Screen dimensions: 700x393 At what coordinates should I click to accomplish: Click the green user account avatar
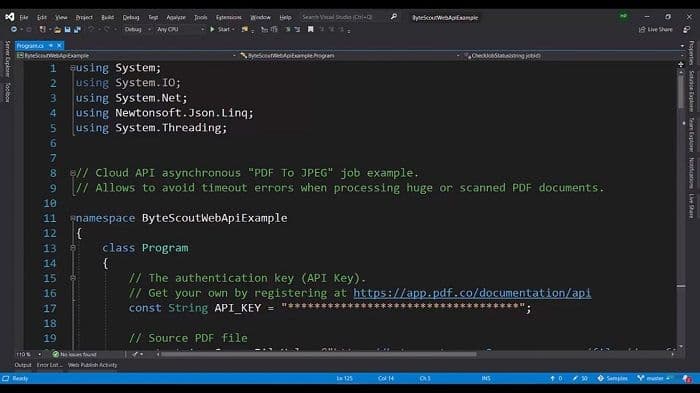pos(624,17)
